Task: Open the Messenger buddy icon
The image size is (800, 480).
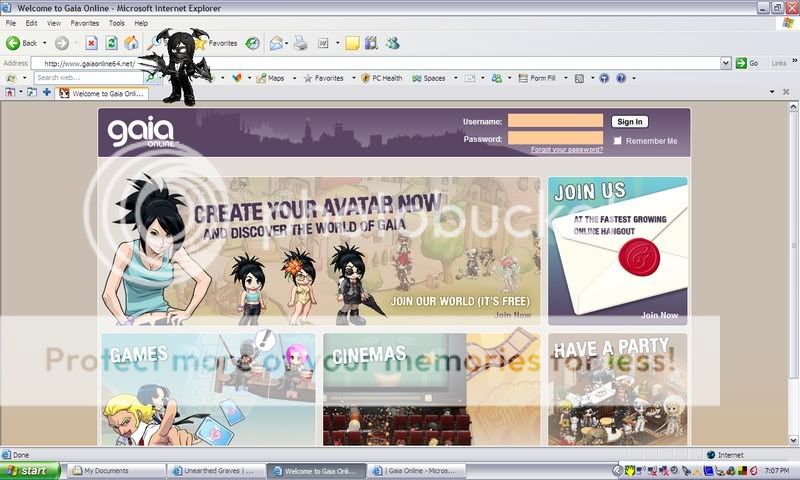Action: click(x=392, y=43)
